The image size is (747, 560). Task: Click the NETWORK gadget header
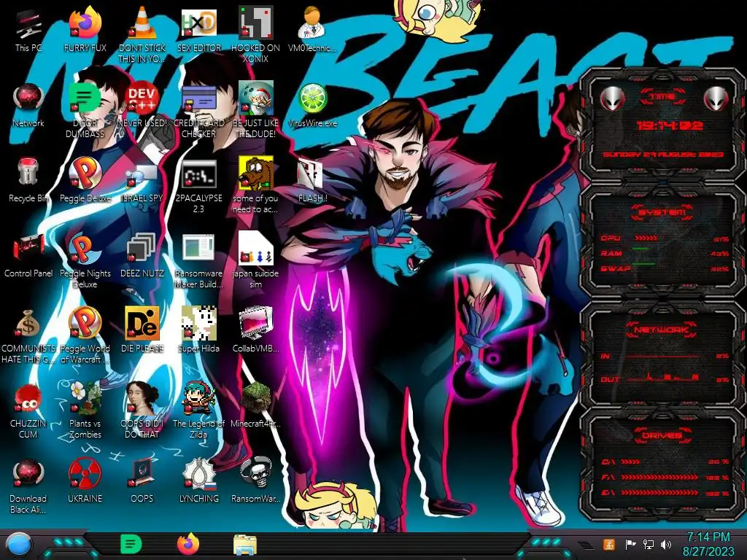click(661, 330)
